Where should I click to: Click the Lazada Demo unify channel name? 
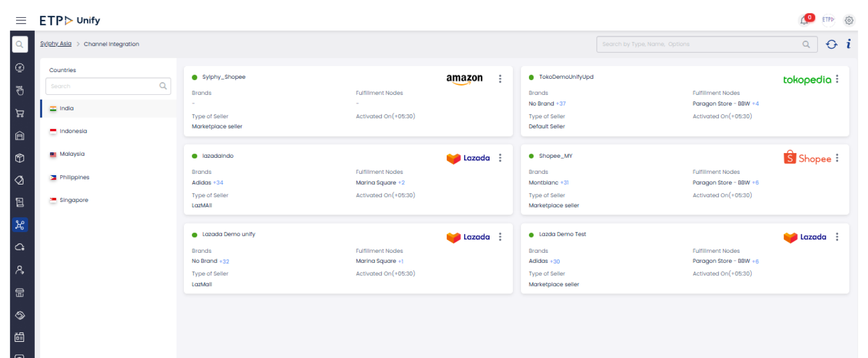[229, 234]
